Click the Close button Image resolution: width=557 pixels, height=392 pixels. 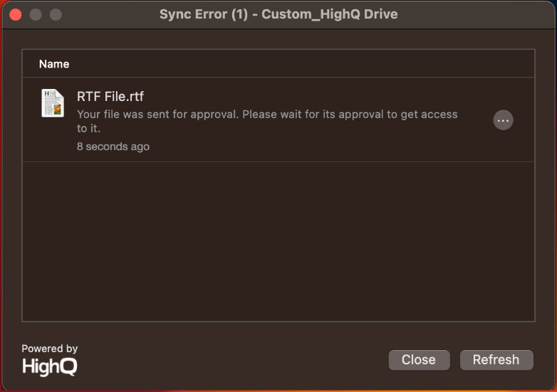(419, 360)
